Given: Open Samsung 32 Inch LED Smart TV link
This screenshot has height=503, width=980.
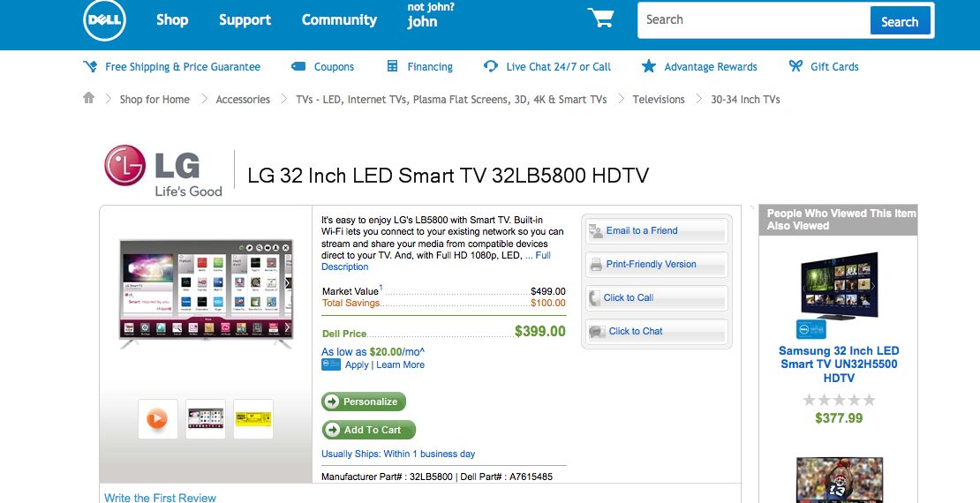Looking at the screenshot, I should (838, 364).
